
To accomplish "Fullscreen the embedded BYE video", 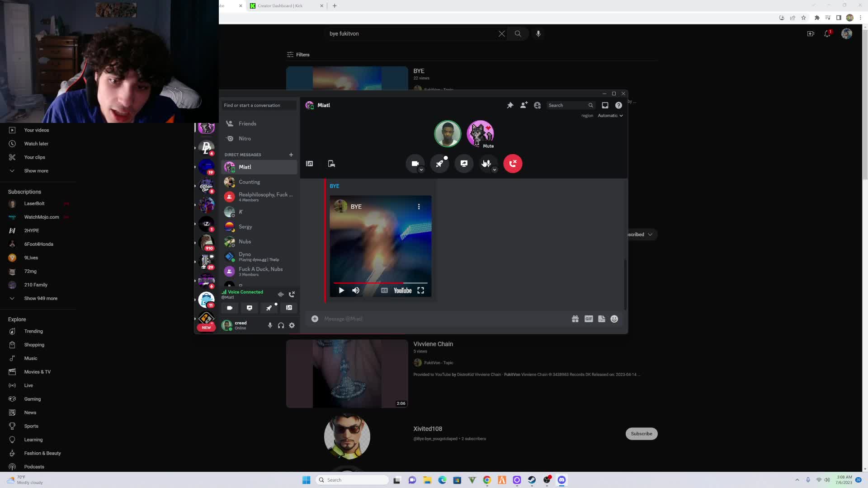I will point(420,291).
